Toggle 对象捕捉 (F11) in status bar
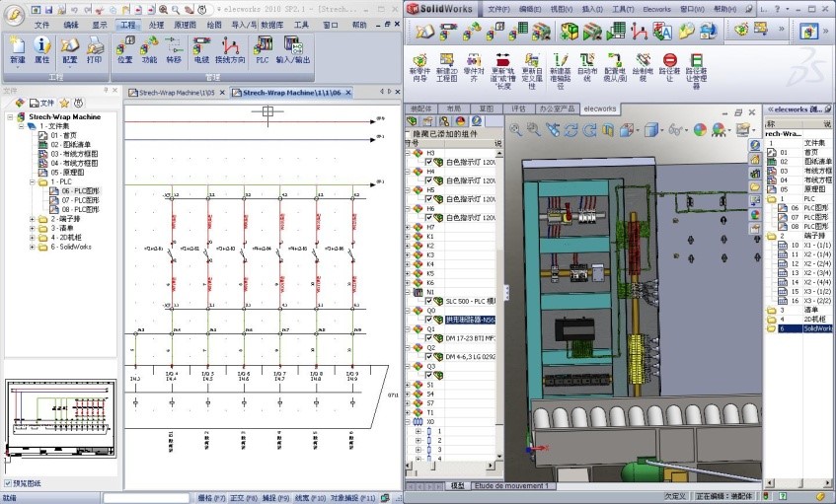Screen dimensions: 836x504 (x=352, y=498)
